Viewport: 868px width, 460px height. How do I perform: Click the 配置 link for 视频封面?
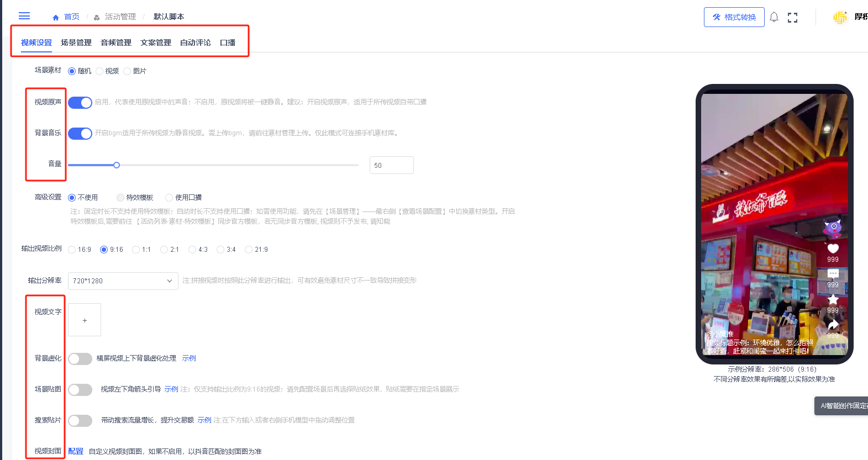[x=76, y=451]
